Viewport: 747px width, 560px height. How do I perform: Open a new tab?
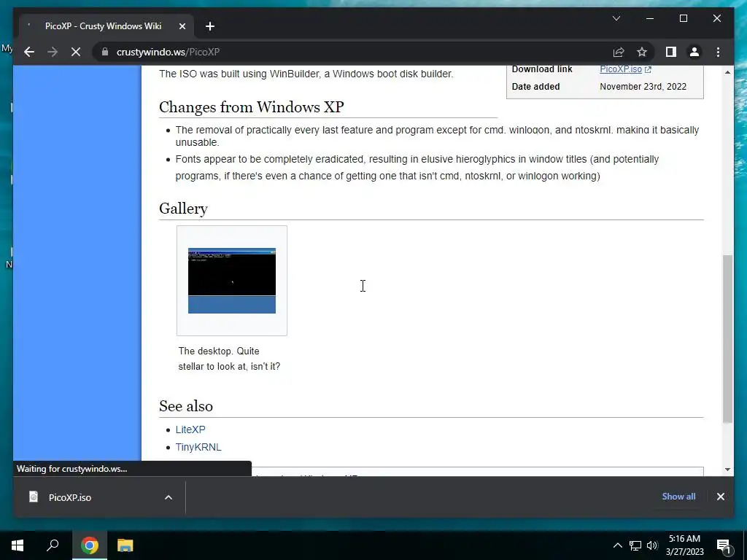coord(210,26)
